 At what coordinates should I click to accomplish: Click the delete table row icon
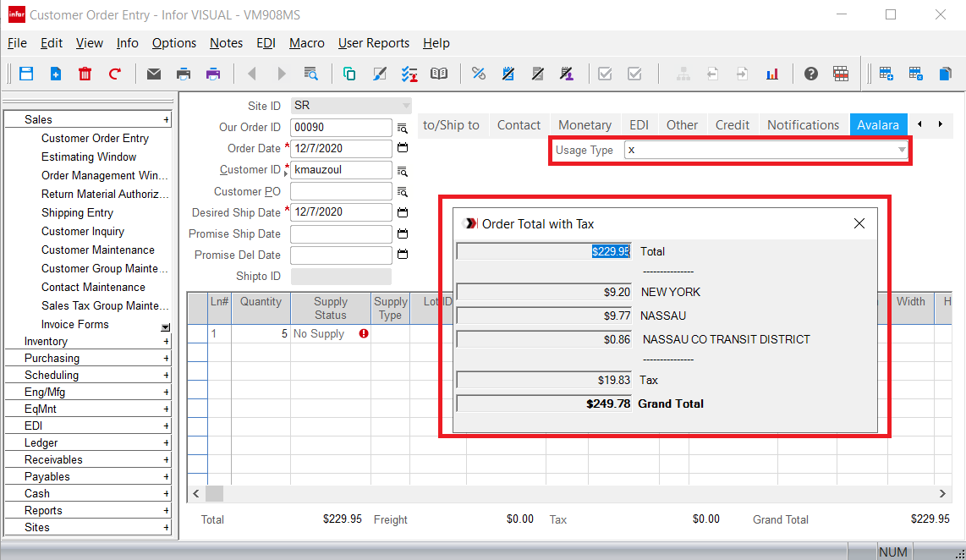[915, 74]
